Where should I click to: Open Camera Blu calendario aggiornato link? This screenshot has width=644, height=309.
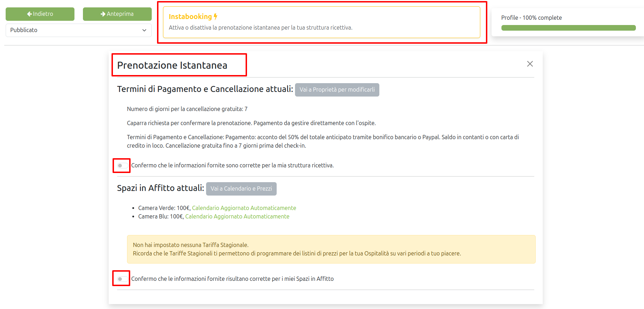237,217
